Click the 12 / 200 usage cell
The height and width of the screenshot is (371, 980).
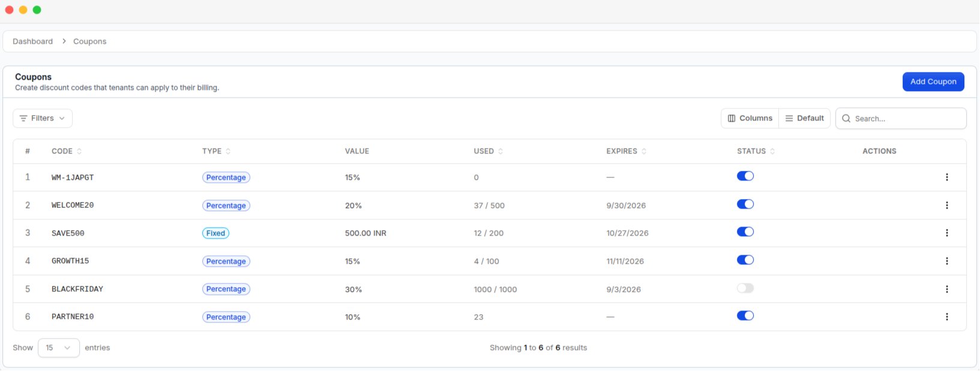coord(488,233)
